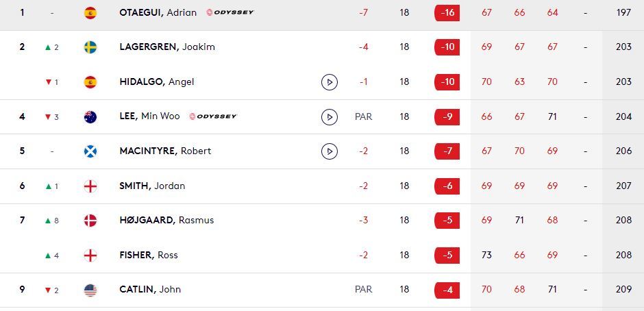Click the Danish flag beside Højgaard

pos(90,221)
